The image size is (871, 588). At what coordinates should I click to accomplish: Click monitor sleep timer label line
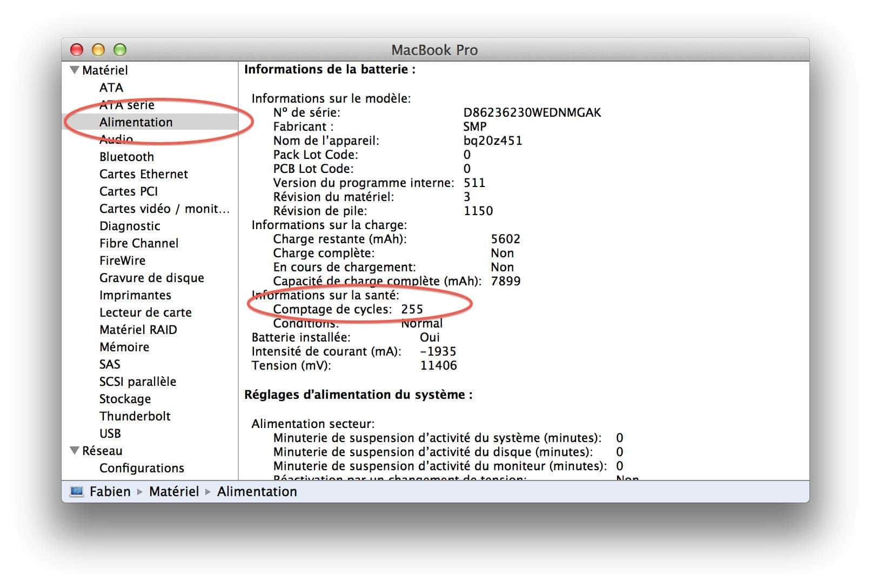(440, 466)
